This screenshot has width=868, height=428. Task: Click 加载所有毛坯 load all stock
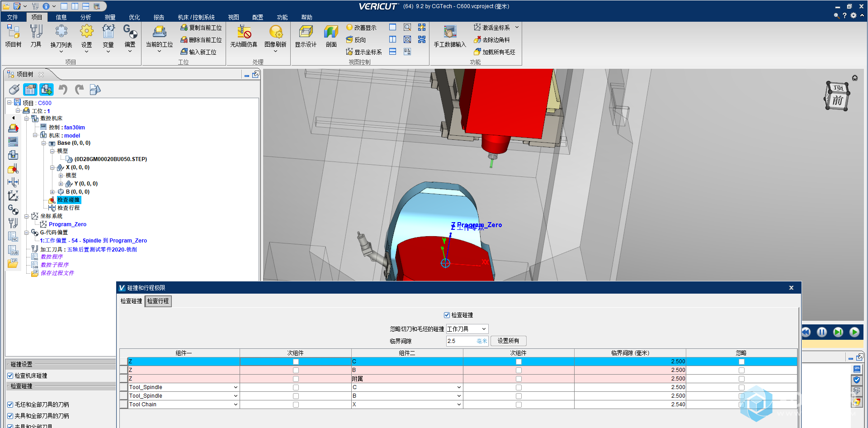point(495,52)
